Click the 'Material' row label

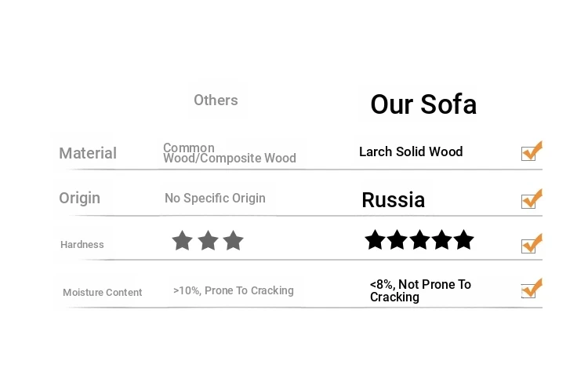(x=88, y=153)
